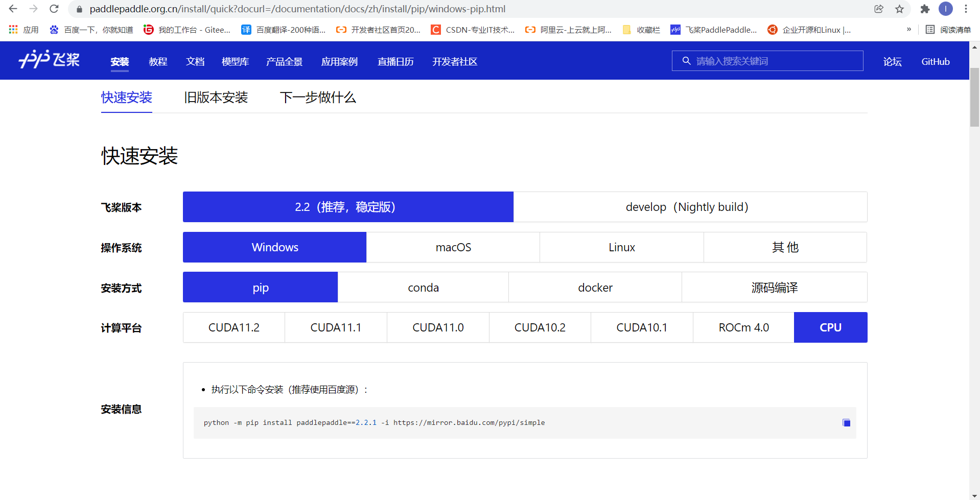The image size is (980, 500).
Task: Visit the 论坛 forum link
Action: tap(892, 61)
